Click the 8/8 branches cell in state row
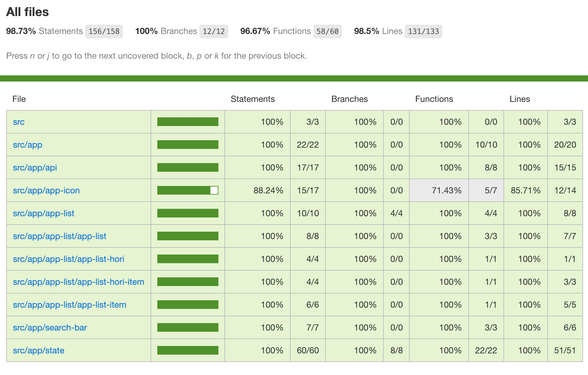Screen dimensions: 588x375 (396, 351)
